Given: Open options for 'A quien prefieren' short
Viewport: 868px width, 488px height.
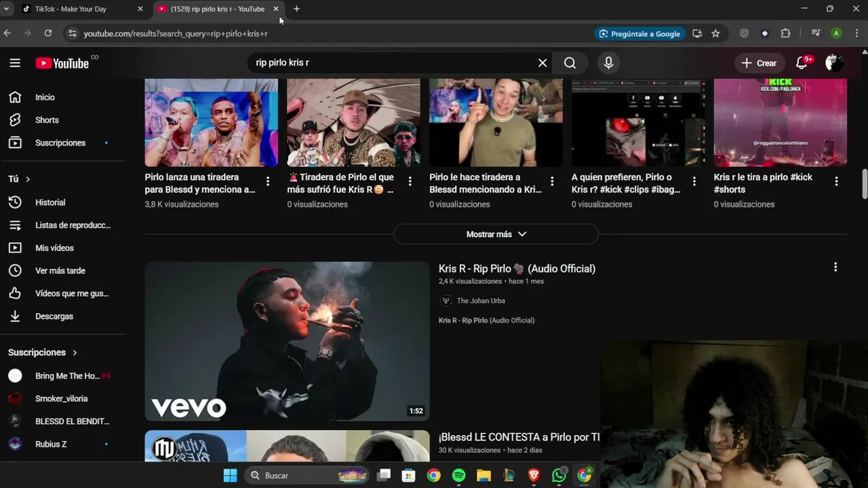Looking at the screenshot, I should click(694, 181).
